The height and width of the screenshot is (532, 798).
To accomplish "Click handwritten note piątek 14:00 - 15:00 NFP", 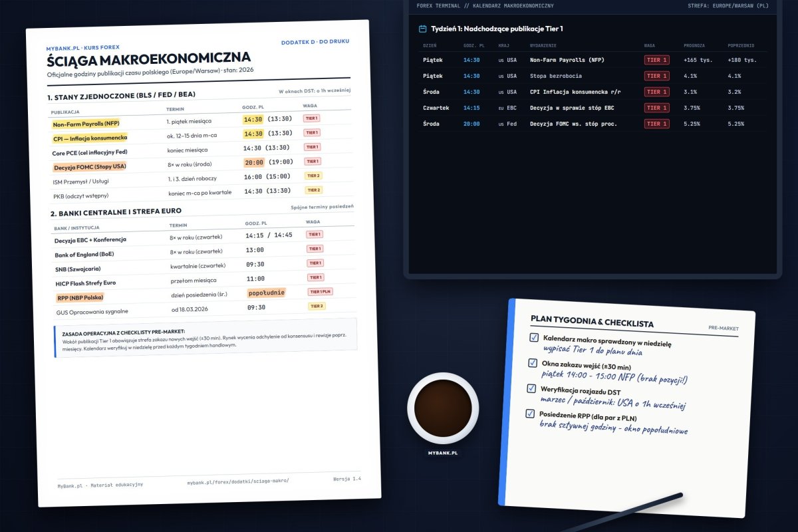I will point(614,376).
